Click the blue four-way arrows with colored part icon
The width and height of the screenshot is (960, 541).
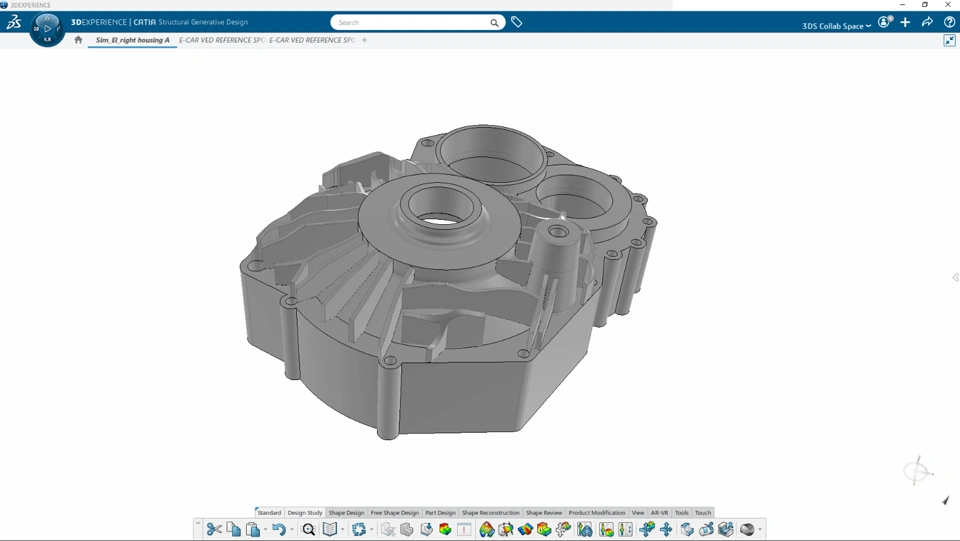click(x=647, y=529)
